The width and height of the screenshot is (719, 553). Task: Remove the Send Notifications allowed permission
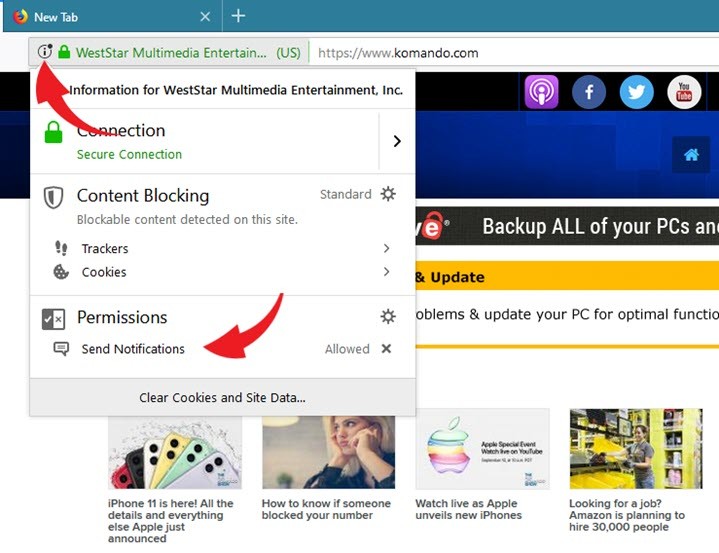[x=387, y=349]
